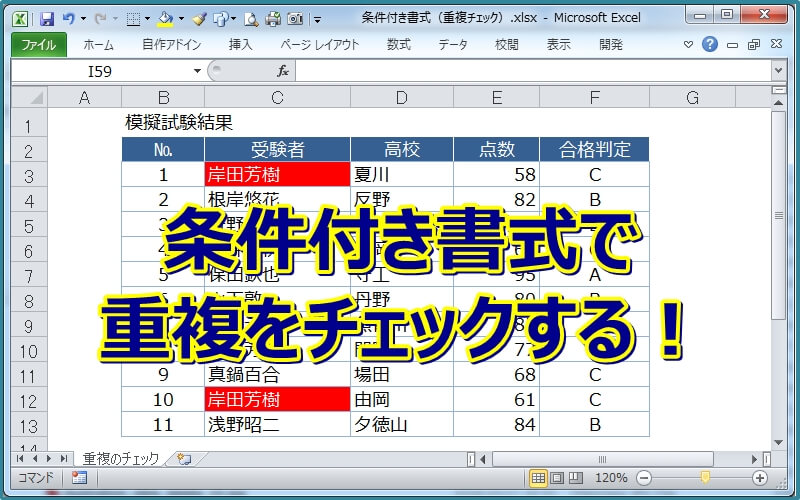800x500 pixels.
Task: Click the red cell 岸田芳樹 in row 3
Action: coord(277,174)
